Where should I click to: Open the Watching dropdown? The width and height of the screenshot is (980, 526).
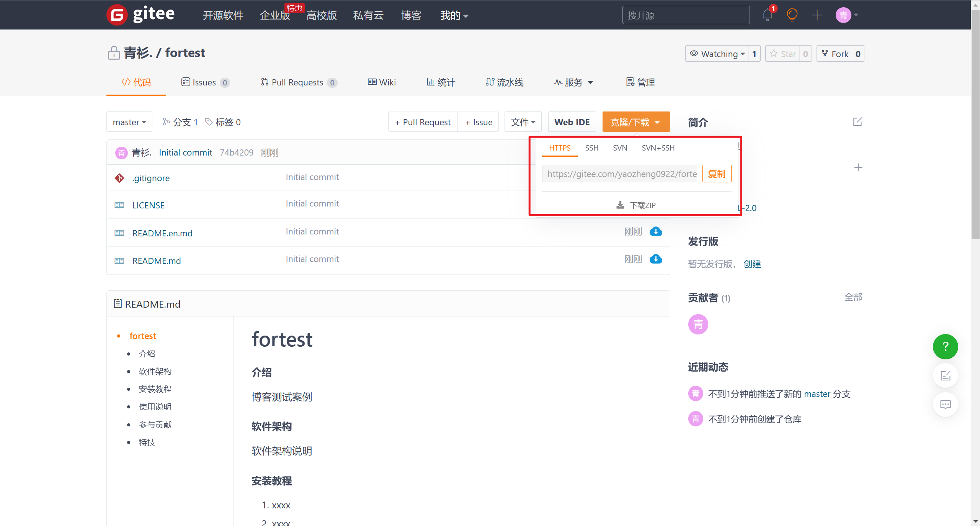[x=717, y=54]
